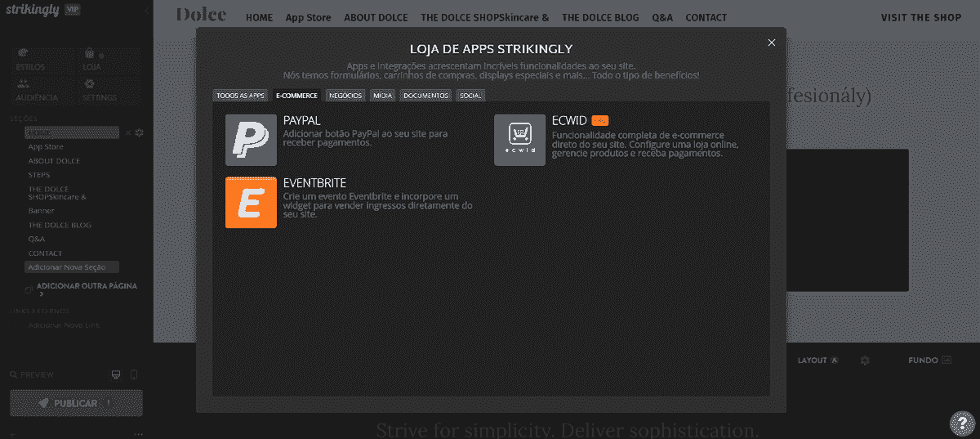
Task: Switch to the Todos as Apps tab
Action: [241, 95]
